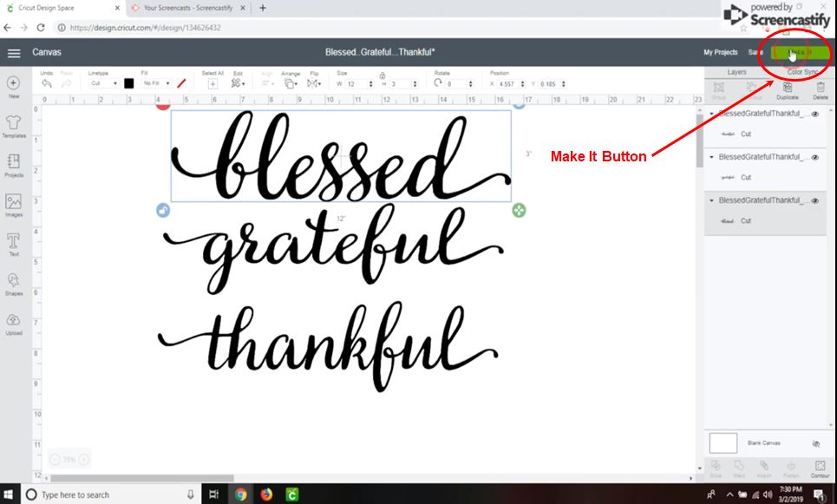Click the Windows taskbar search box
This screenshot has height=504, width=837.
110,494
